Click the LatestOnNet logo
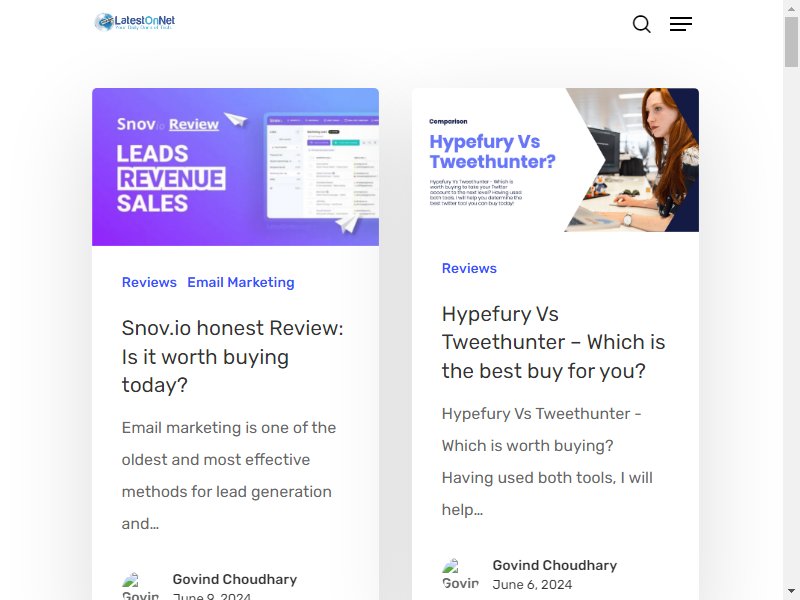The width and height of the screenshot is (800, 600). click(x=135, y=22)
